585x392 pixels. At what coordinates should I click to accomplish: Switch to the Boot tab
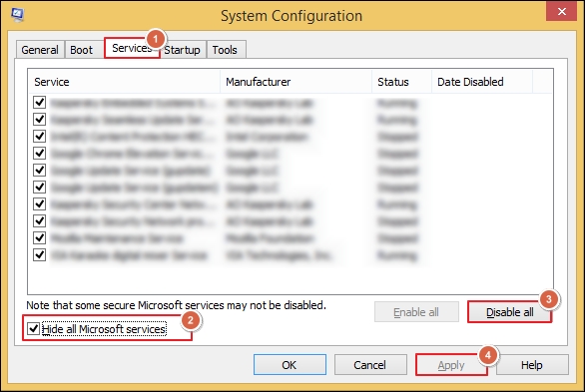[x=81, y=50]
